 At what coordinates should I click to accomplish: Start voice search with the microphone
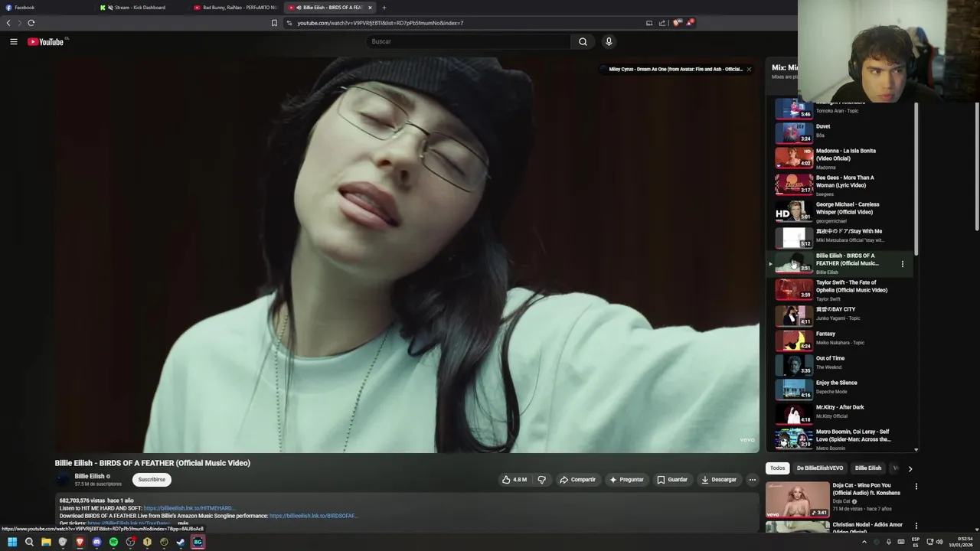coord(609,41)
